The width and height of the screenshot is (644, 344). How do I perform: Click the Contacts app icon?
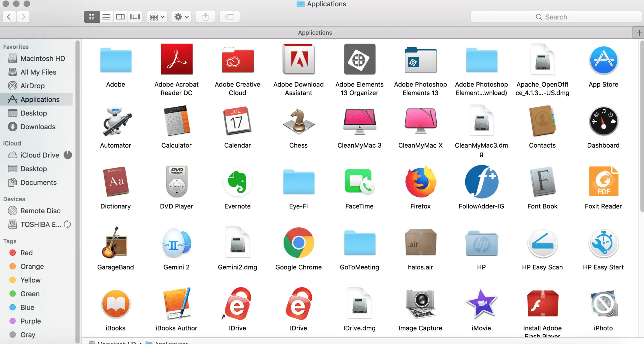point(542,121)
